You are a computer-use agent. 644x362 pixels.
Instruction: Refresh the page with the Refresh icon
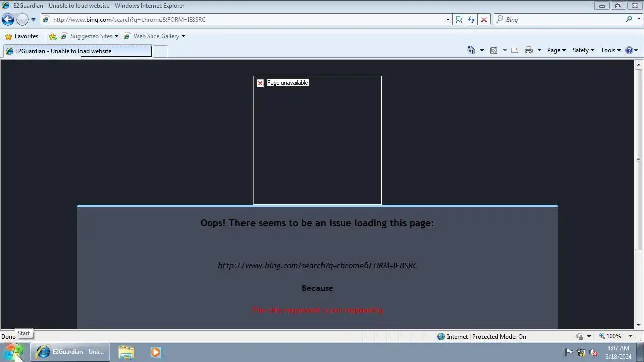tap(471, 20)
